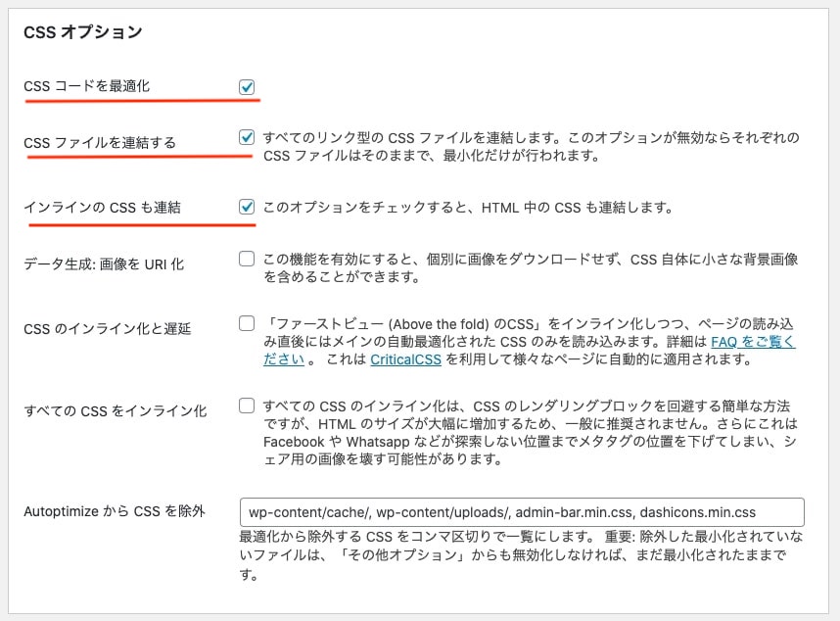The image size is (840, 621).
Task: Click the すべての CSS をインライン化 label
Action: tap(116, 410)
